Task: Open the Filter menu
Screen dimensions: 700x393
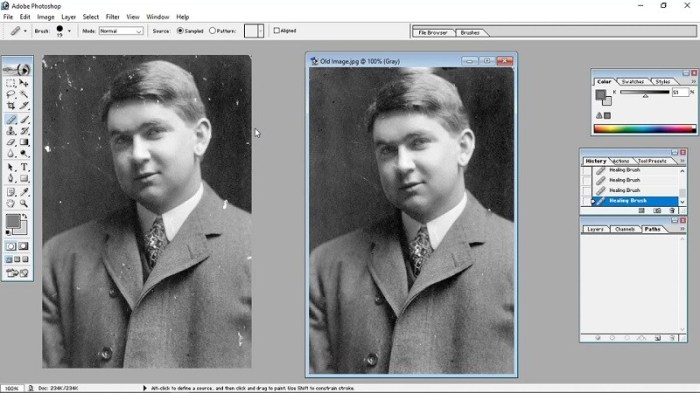Action: pos(112,17)
